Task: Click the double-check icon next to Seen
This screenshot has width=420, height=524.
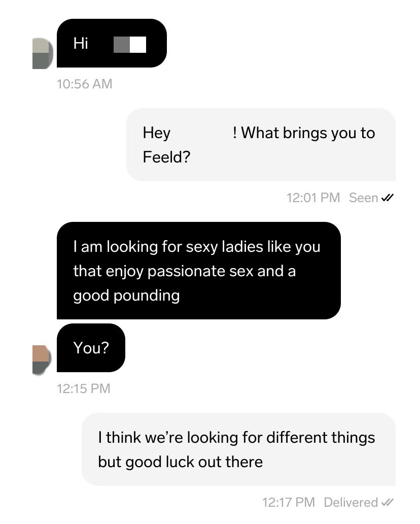Action: [387, 198]
